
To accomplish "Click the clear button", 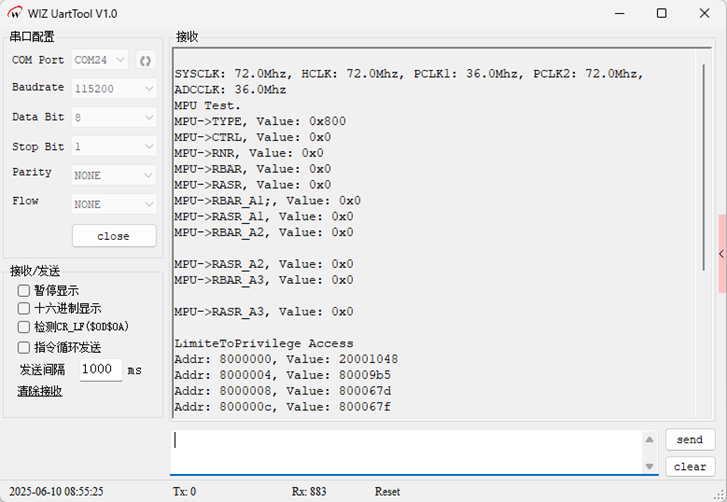I will (x=690, y=466).
